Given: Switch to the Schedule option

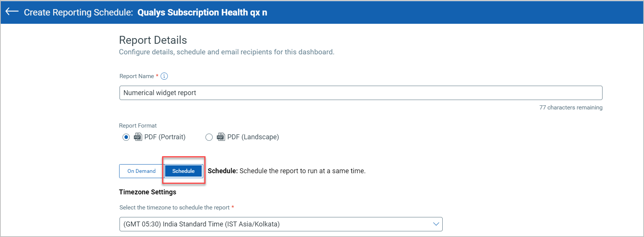Looking at the screenshot, I should point(184,171).
